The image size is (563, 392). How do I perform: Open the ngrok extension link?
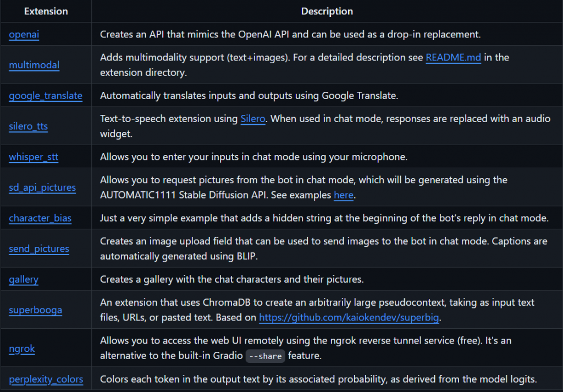(22, 348)
